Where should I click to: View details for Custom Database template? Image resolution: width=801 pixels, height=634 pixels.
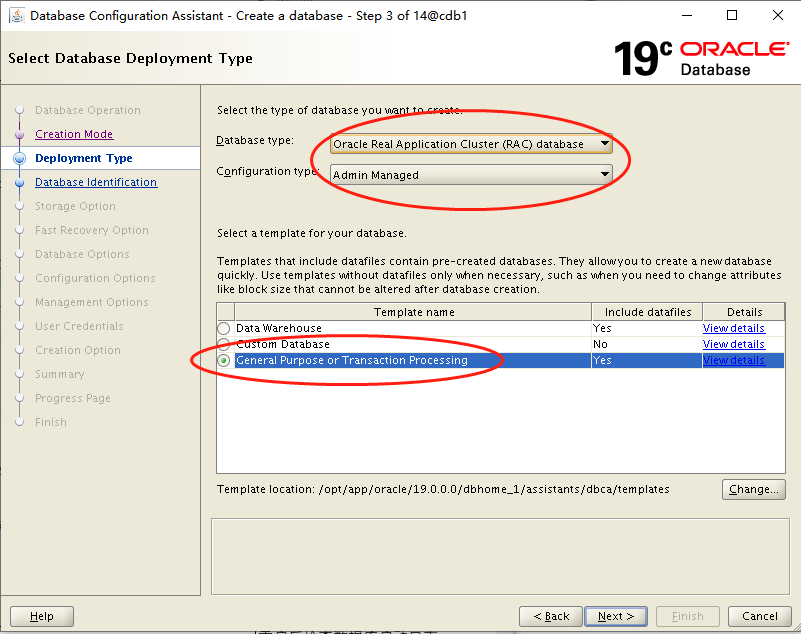coord(734,344)
